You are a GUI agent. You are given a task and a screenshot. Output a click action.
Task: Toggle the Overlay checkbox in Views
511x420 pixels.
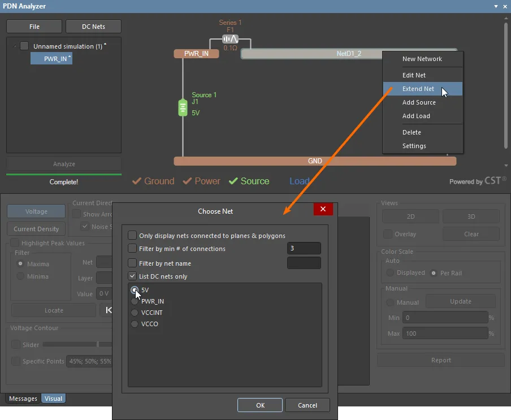[387, 234]
